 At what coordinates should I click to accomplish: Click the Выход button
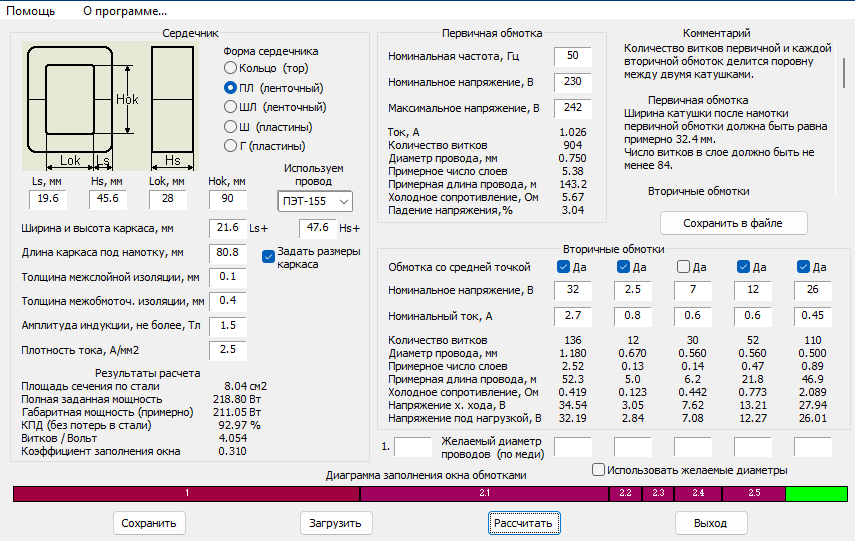[711, 522]
